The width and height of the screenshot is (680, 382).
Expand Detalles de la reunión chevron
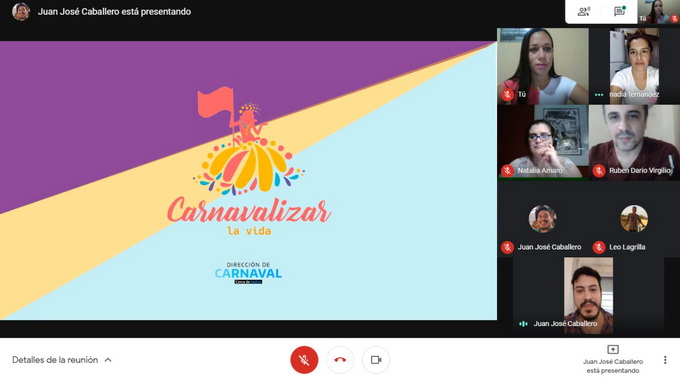(x=108, y=360)
